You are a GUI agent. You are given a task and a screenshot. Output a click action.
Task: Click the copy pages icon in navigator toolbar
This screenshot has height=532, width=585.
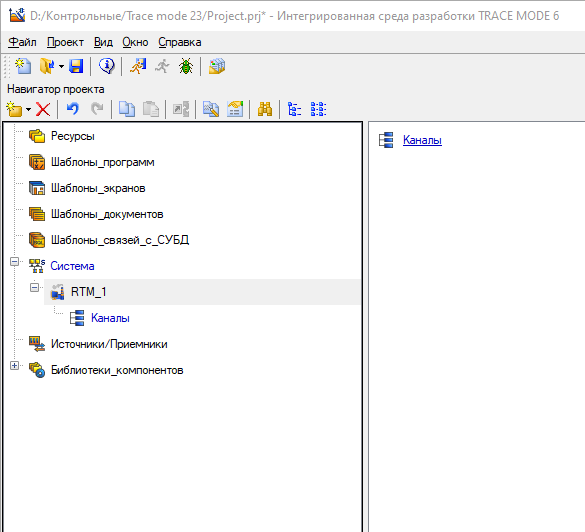click(x=127, y=109)
